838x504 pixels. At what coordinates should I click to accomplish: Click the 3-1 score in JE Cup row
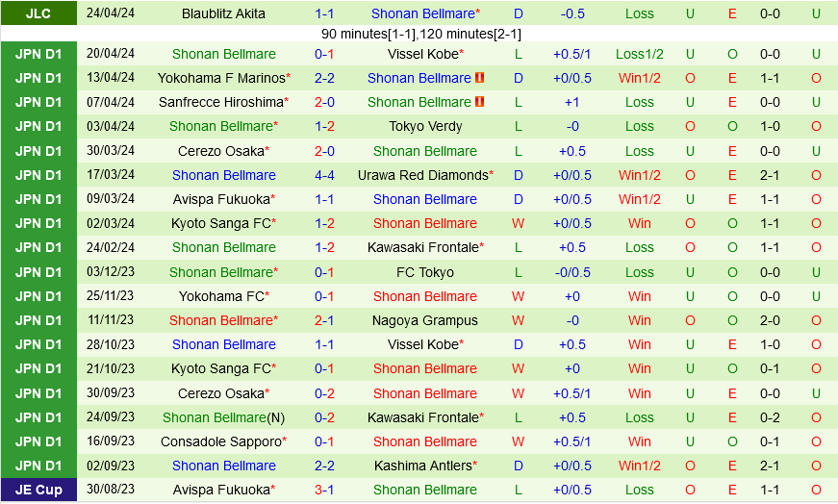[x=324, y=490]
